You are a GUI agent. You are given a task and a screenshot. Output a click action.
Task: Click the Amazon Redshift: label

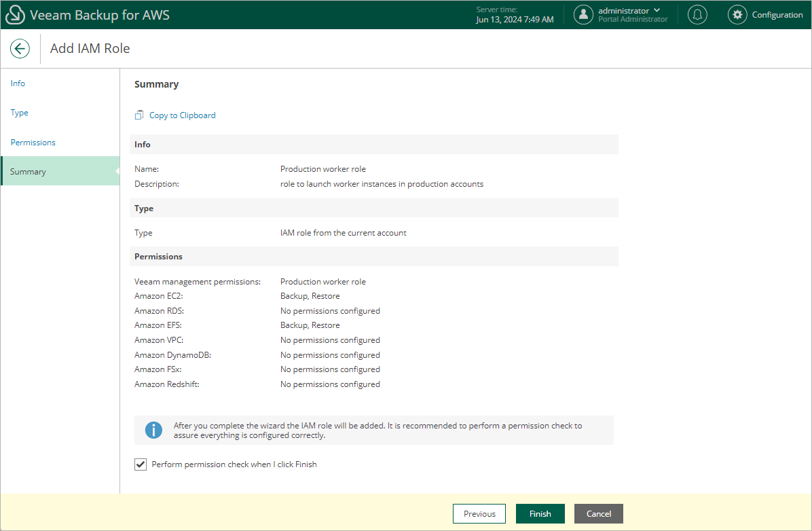click(x=167, y=384)
